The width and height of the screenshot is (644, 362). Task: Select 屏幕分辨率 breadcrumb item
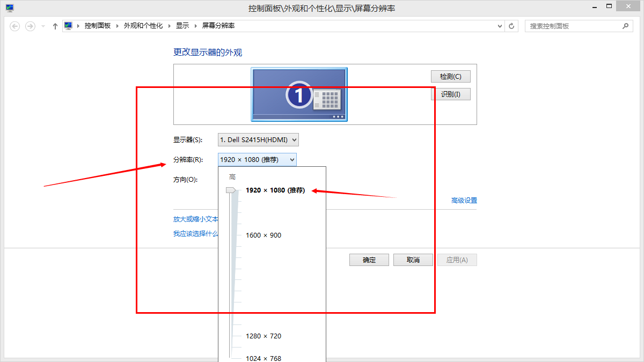coord(218,26)
